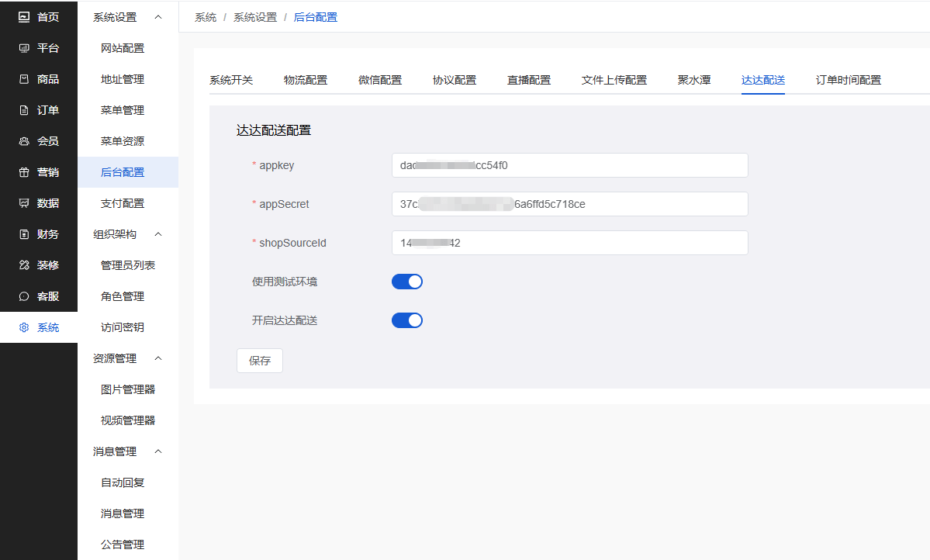Switch to the 文件上传配置 tab
The image size is (930, 560).
click(614, 80)
